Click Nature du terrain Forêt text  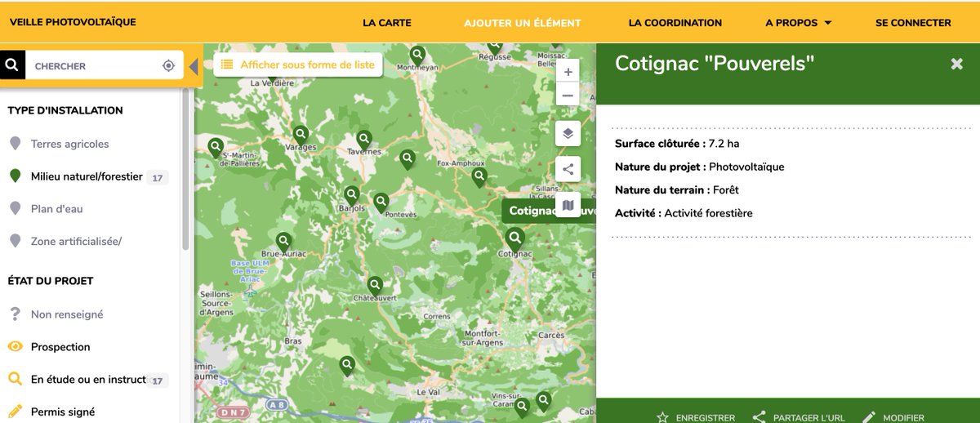676,190
